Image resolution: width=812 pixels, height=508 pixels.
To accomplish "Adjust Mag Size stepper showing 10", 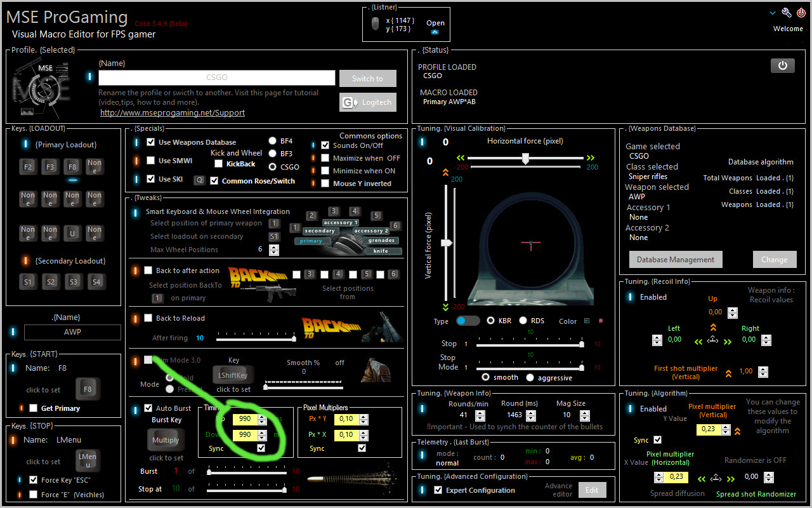I will point(584,415).
